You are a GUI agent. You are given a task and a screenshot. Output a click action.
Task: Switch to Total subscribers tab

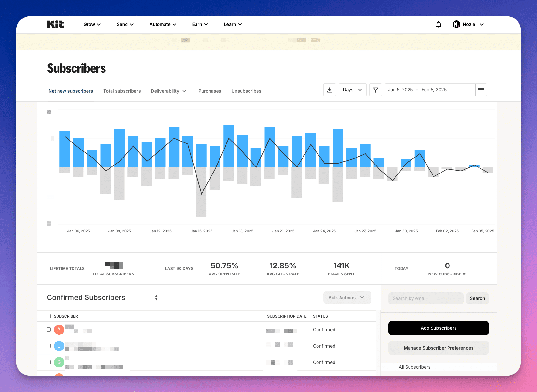(122, 91)
